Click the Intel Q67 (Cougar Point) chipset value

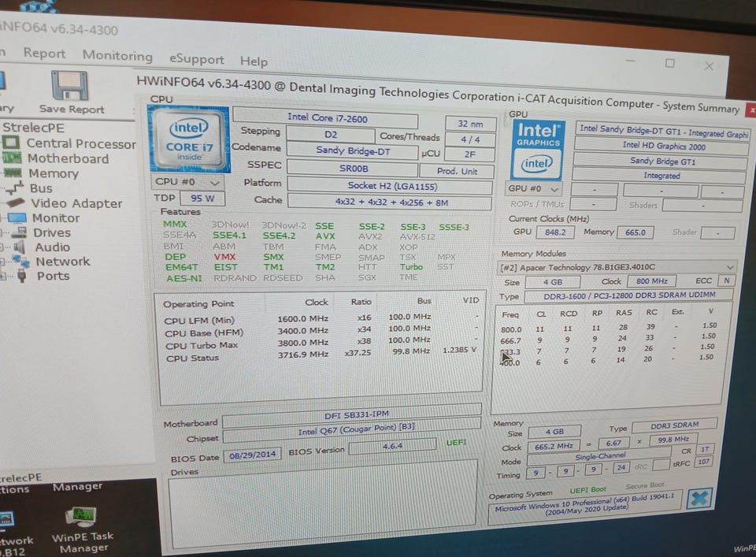(x=352, y=429)
